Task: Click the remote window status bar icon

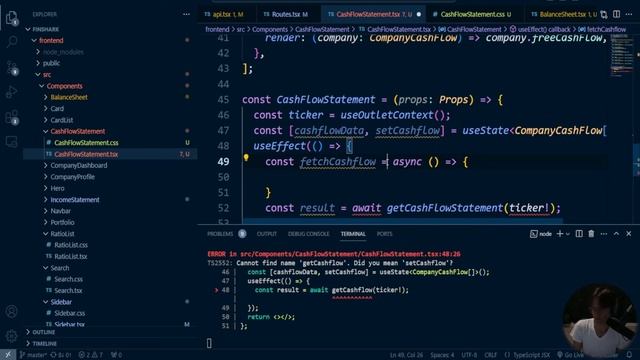Action: click(8, 355)
